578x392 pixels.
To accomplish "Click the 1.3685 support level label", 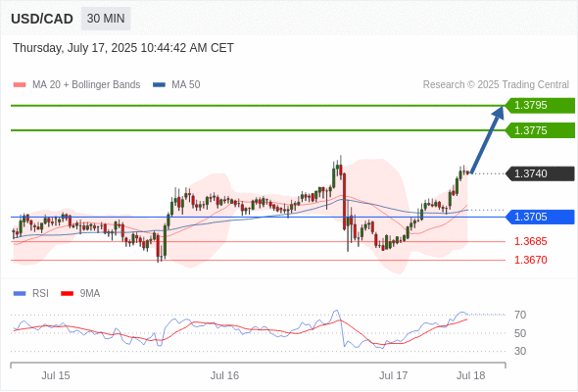I will click(531, 241).
